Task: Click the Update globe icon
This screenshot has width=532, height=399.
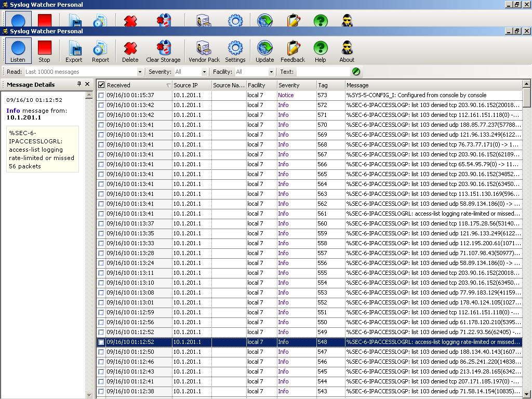Action: coord(264,48)
